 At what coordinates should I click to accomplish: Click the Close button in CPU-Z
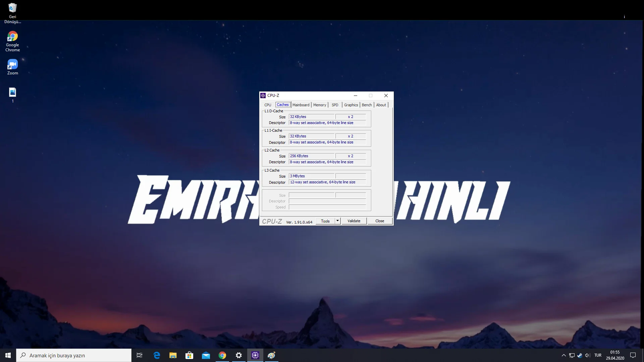coord(380,221)
